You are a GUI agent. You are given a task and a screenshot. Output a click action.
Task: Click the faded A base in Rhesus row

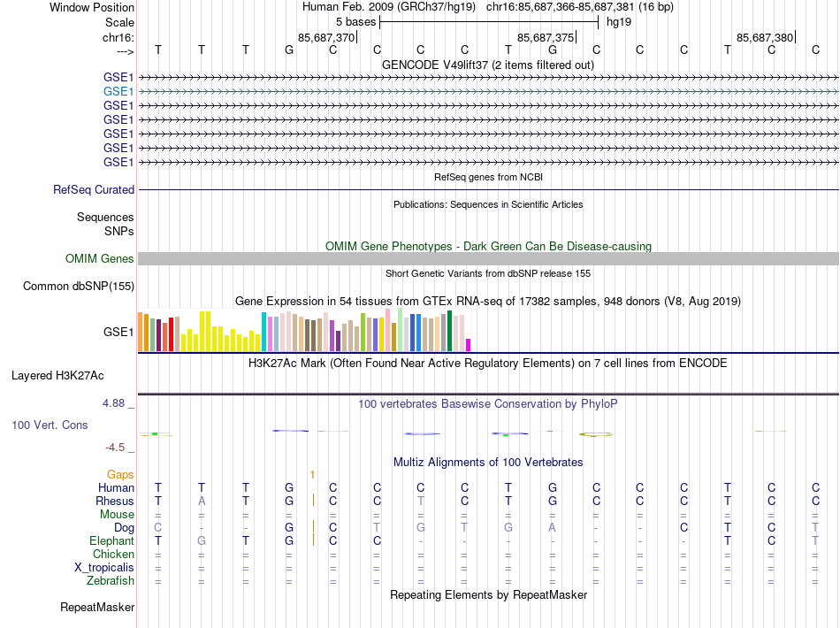click(202, 501)
